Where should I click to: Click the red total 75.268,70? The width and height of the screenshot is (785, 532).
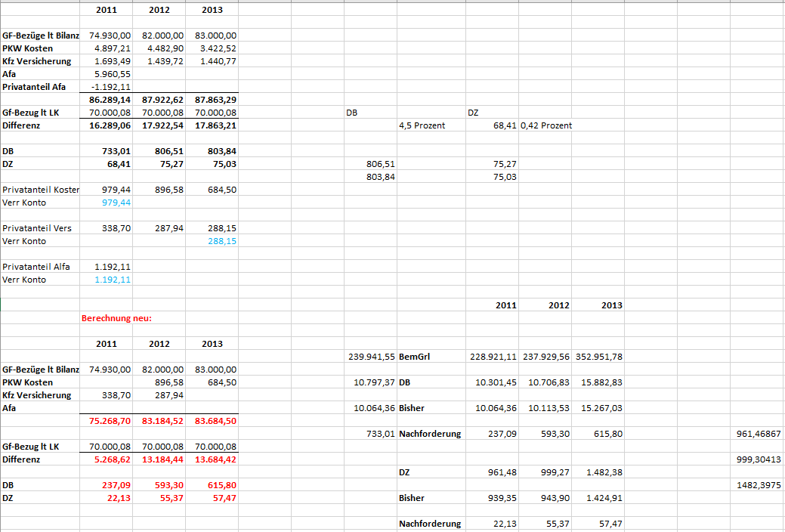point(110,421)
